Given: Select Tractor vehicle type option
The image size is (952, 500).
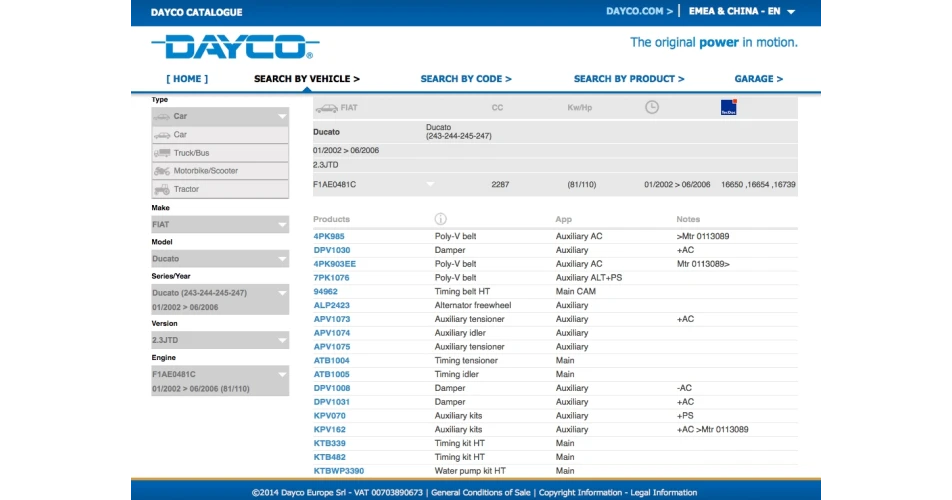Looking at the screenshot, I should tap(220, 189).
